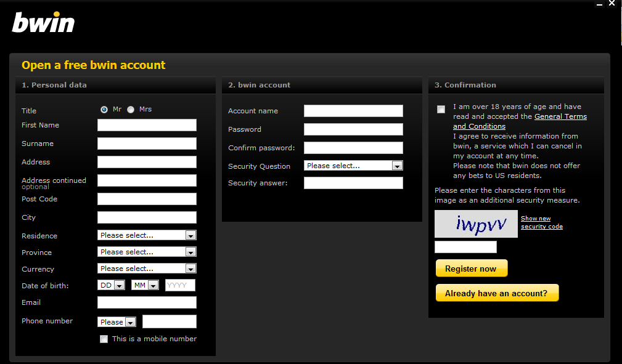Open the Province dropdown

pos(191,251)
